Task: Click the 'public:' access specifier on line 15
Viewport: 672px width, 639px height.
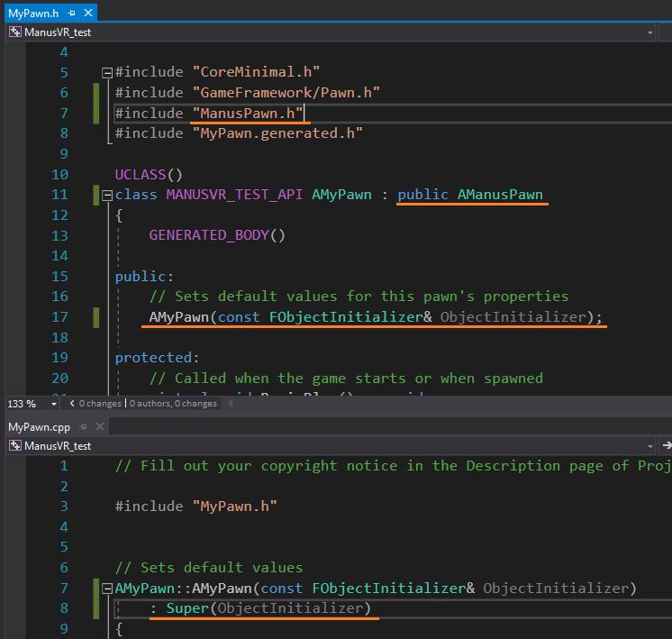Action: [144, 276]
